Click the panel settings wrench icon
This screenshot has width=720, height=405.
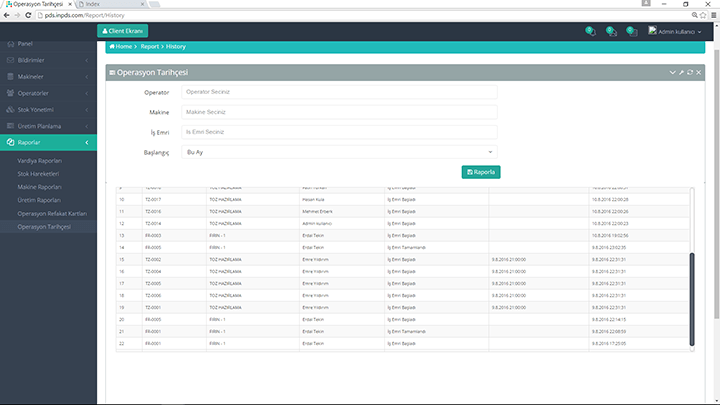point(681,73)
